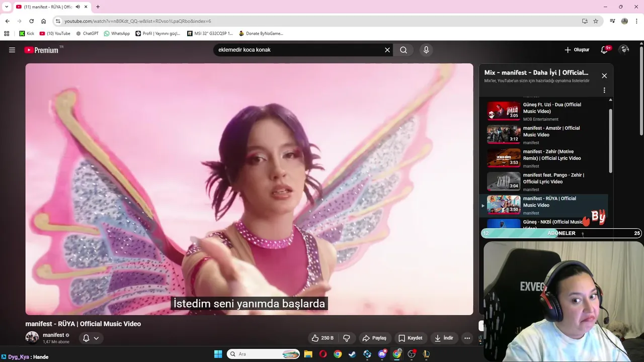Mute tab audio speaker icon
The width and height of the screenshot is (644, 362).
point(77,7)
